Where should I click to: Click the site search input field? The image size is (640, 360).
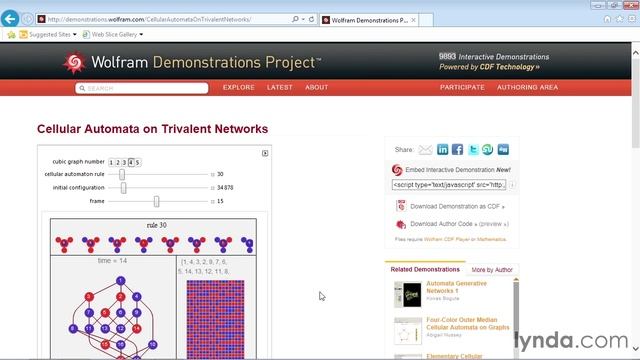click(x=142, y=88)
